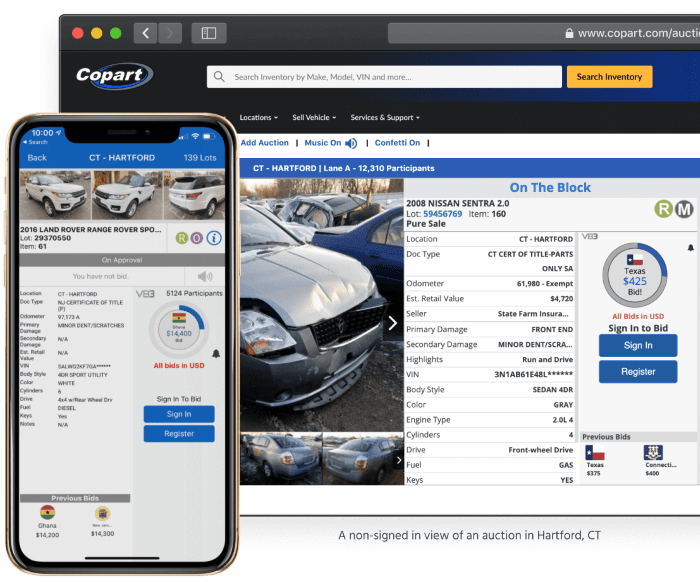This screenshot has width=700, height=582.
Task: Click the browser address bar
Action: pos(544,33)
